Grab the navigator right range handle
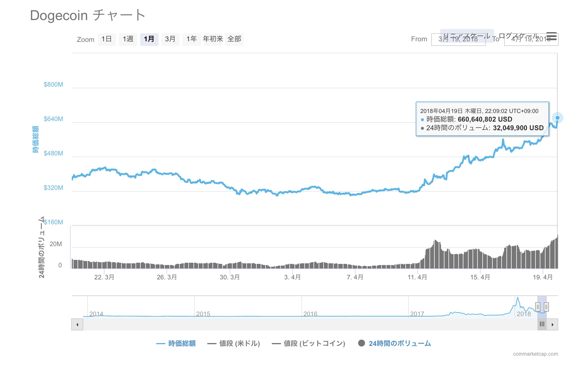The width and height of the screenshot is (588, 366). pyautogui.click(x=546, y=307)
